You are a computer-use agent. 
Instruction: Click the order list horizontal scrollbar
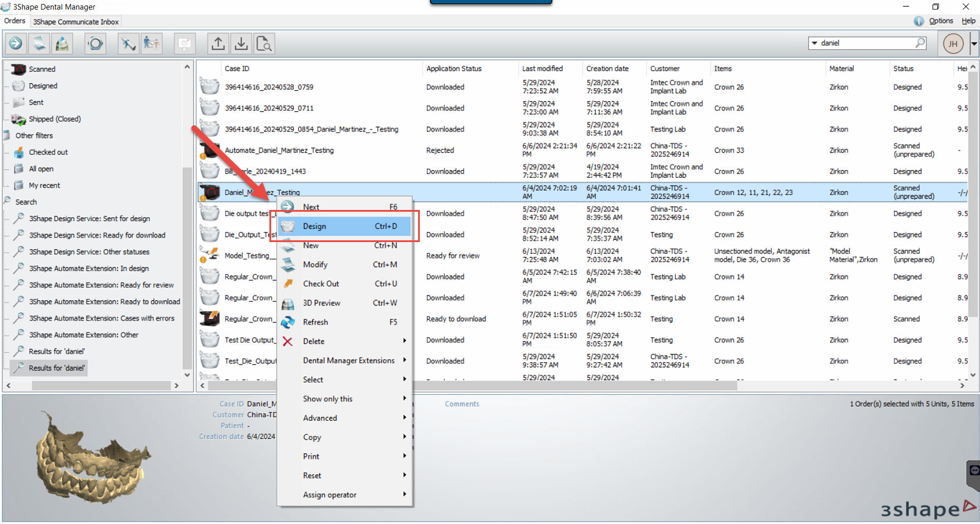tap(473, 385)
